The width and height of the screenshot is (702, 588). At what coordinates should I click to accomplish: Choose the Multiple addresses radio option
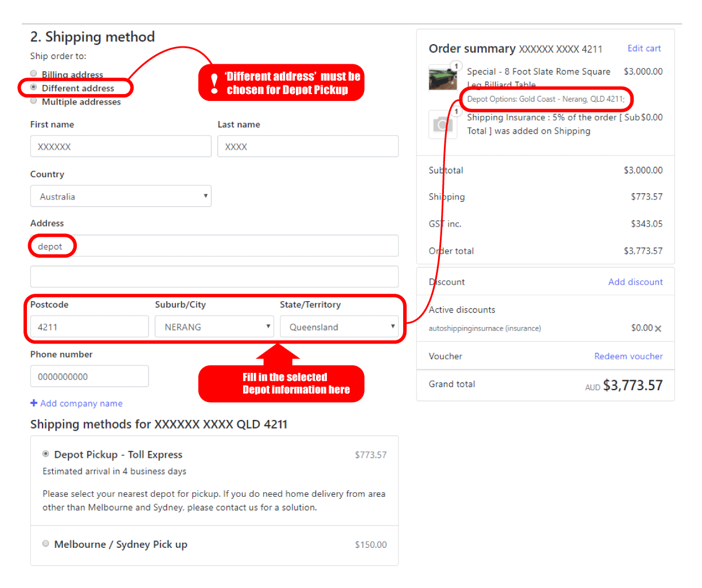click(34, 101)
